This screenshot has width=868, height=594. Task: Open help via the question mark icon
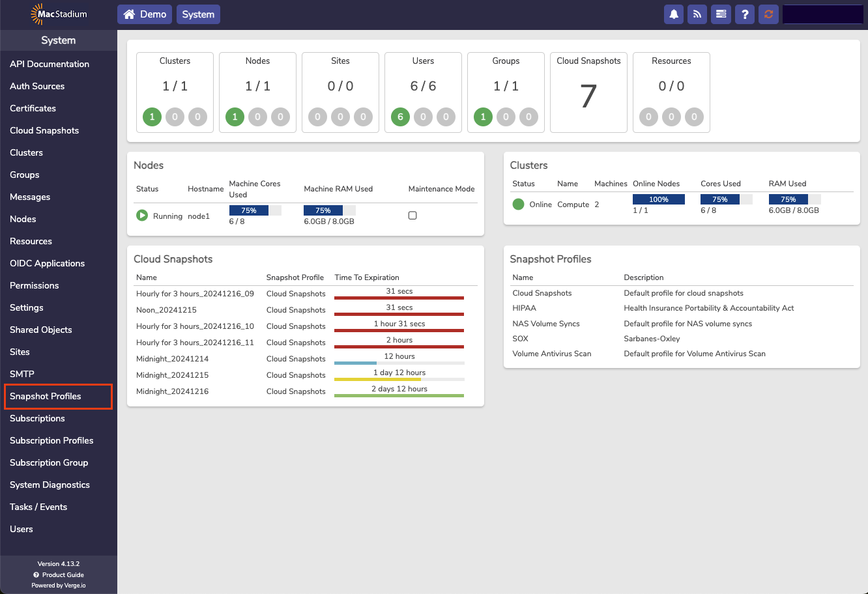[x=745, y=14]
